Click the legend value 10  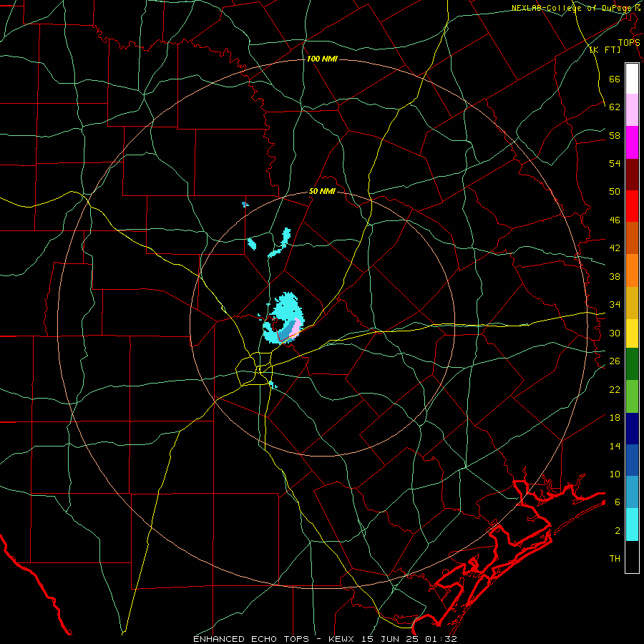pyautogui.click(x=615, y=474)
